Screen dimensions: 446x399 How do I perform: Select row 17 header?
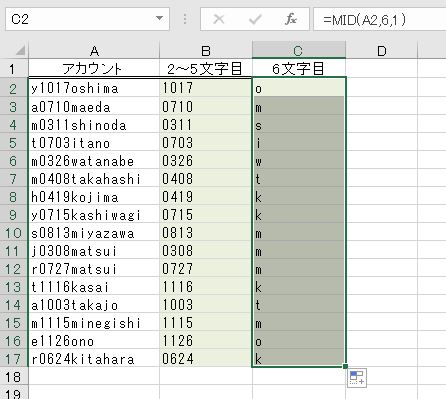coord(14,359)
